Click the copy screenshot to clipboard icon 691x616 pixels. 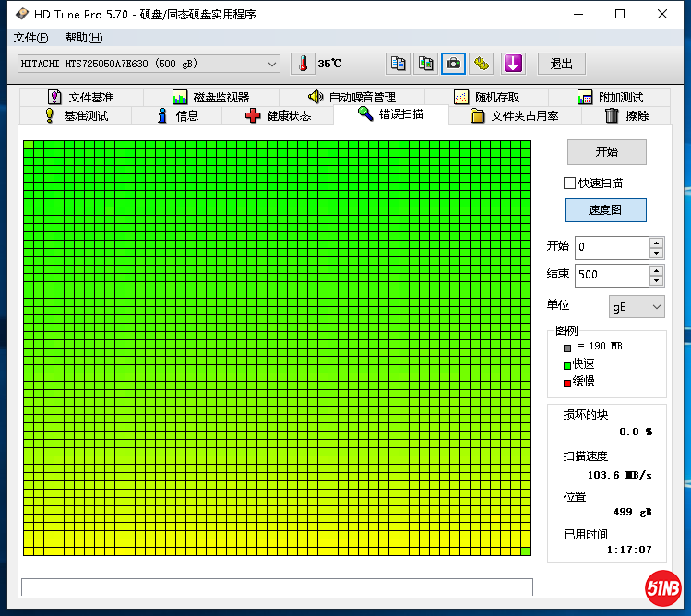click(x=425, y=64)
